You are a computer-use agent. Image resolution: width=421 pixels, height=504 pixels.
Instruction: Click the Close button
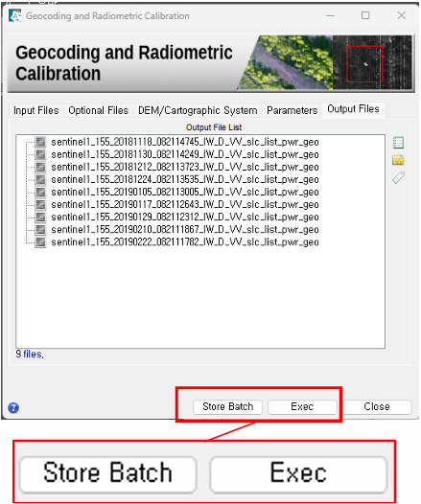click(377, 406)
